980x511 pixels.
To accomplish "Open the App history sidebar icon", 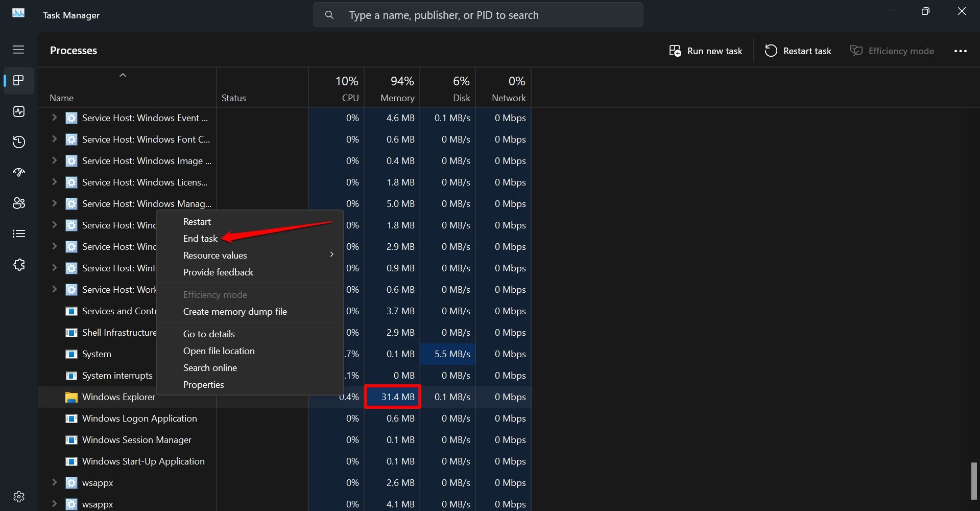I will [18, 142].
